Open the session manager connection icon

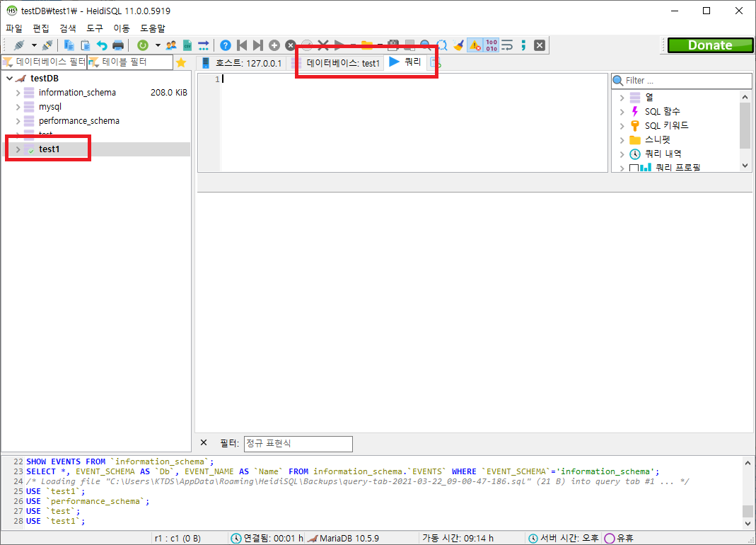pyautogui.click(x=19, y=45)
